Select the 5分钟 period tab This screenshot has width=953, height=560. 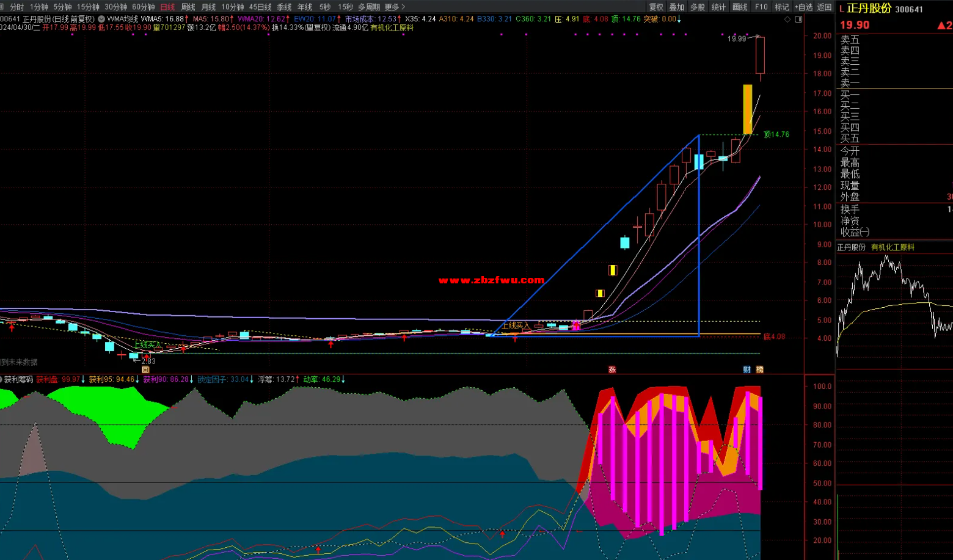point(62,7)
